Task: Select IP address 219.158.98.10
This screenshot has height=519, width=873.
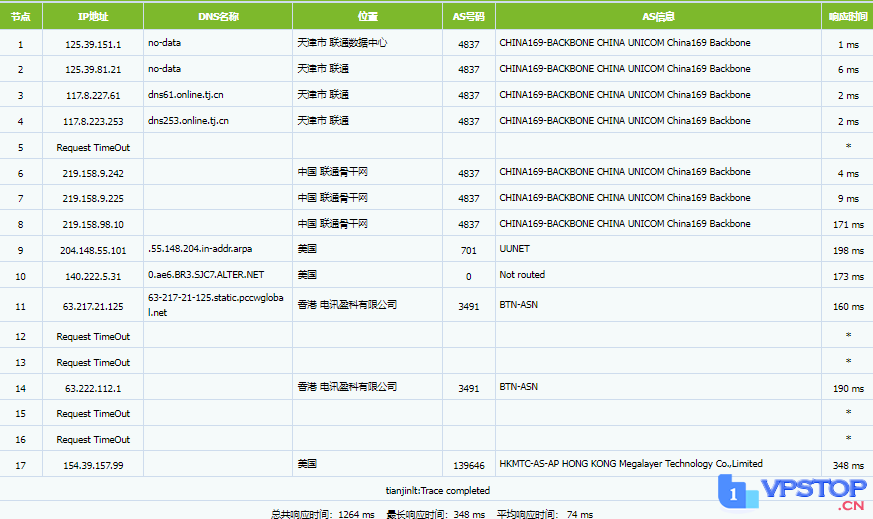Action: (x=93, y=224)
